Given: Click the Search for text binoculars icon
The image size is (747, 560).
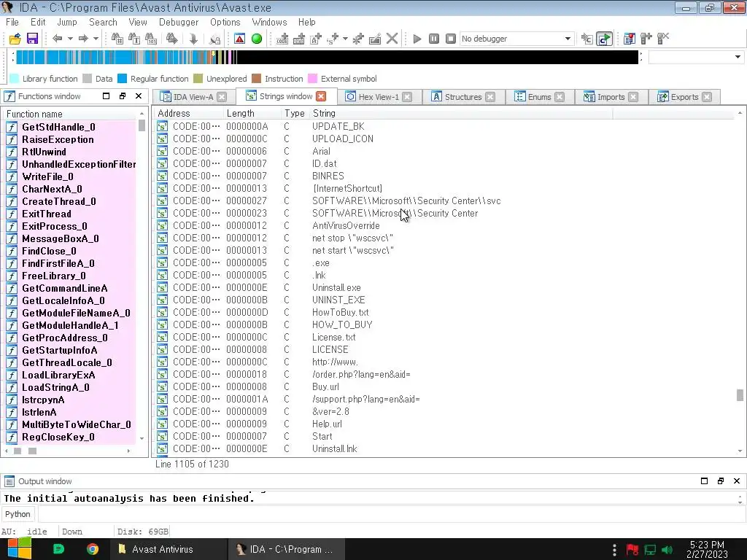Looking at the screenshot, I should 134,39.
